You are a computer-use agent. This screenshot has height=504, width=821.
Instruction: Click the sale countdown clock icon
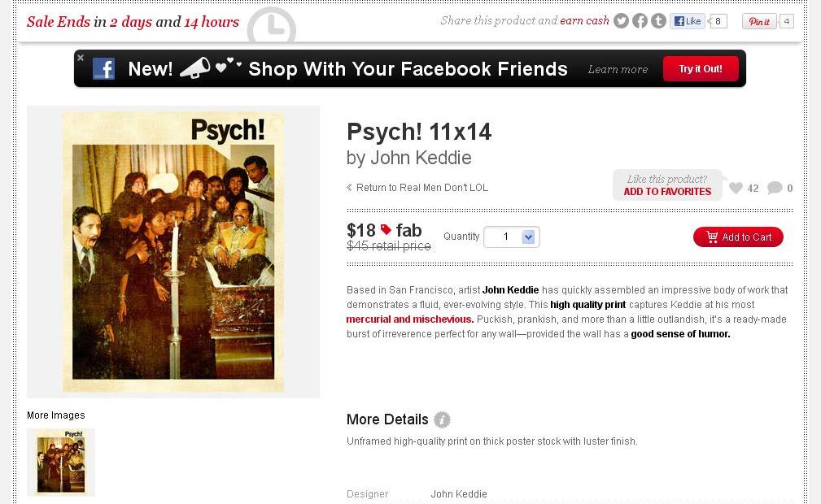click(271, 25)
